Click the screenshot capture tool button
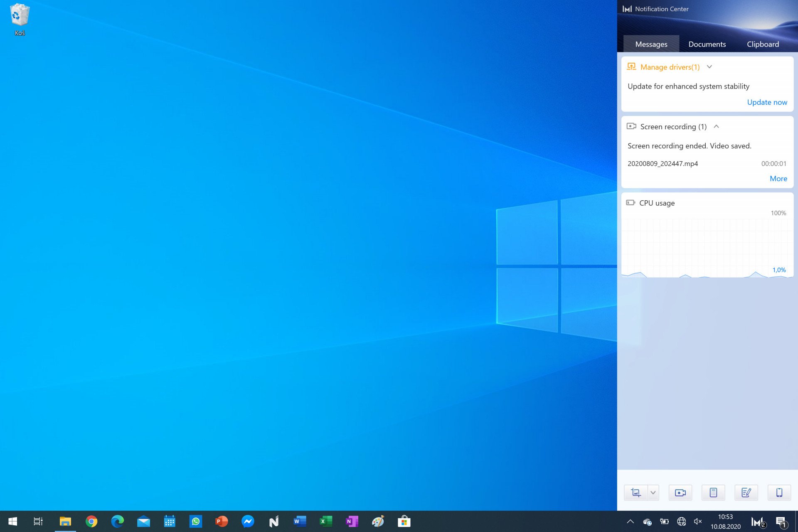Image resolution: width=798 pixels, height=532 pixels. click(x=635, y=493)
